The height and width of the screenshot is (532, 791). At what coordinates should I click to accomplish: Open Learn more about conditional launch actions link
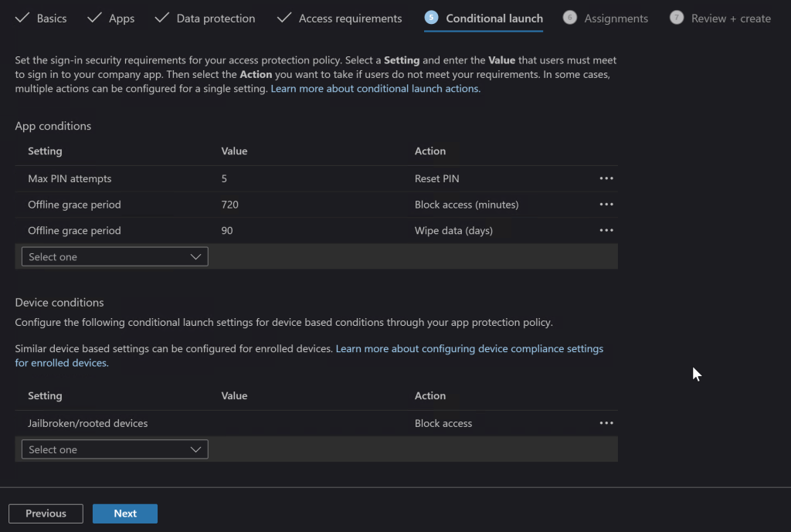tap(375, 89)
